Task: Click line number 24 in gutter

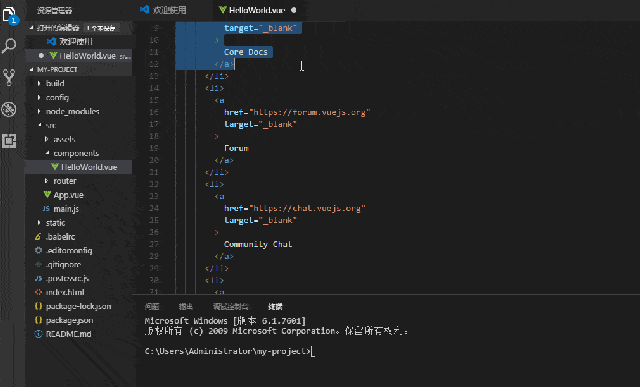Action: (153, 208)
